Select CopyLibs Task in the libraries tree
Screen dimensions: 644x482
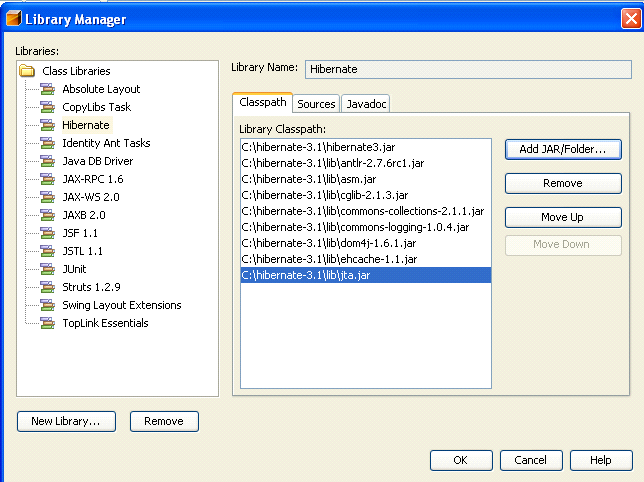click(97, 107)
